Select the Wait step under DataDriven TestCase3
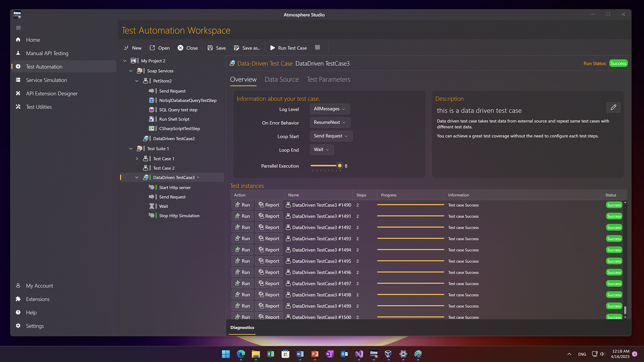644x362 pixels. pos(163,206)
